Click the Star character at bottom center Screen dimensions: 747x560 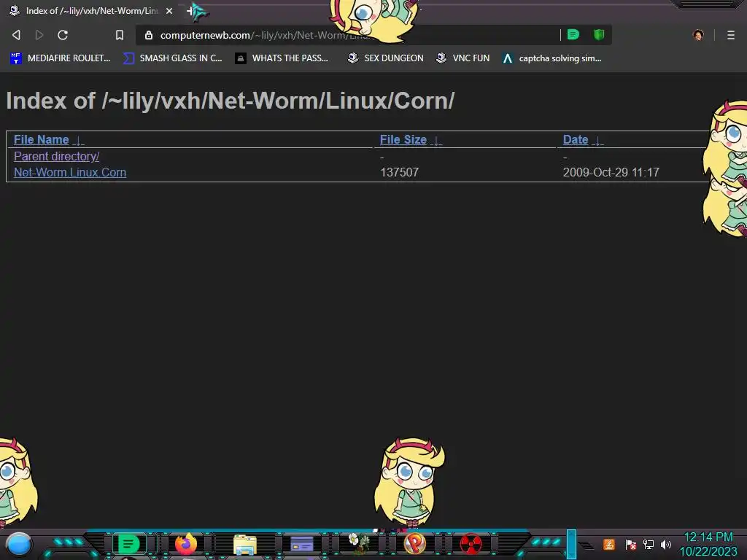410,483
